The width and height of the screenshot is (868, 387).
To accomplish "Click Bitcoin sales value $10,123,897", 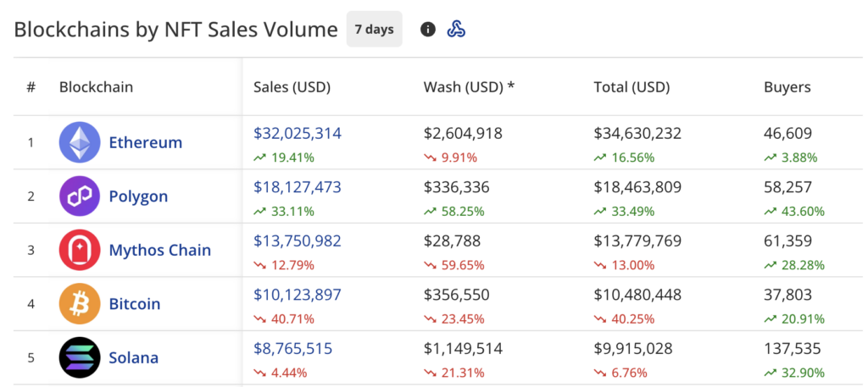I will pyautogui.click(x=298, y=295).
